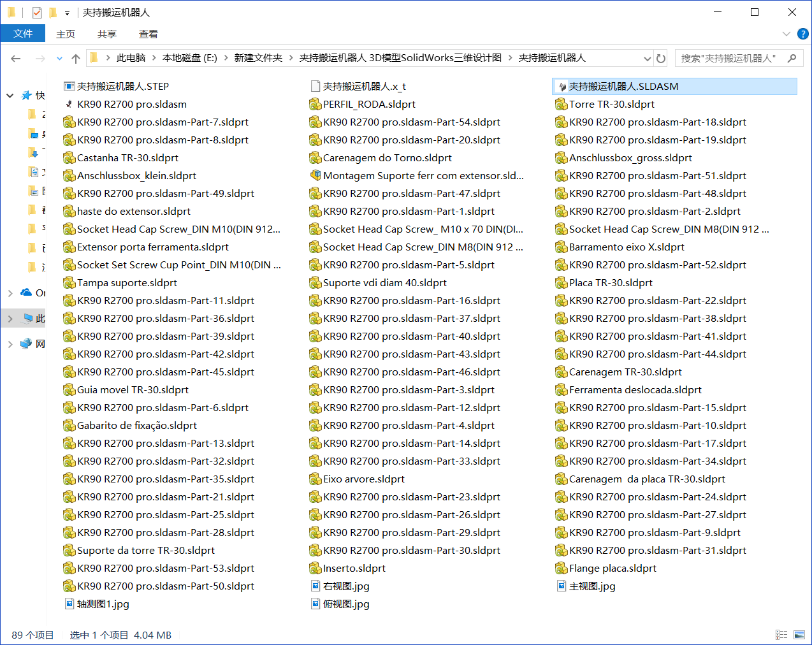Switch to the 查看 ribbon tab
This screenshot has height=645, width=812.
[149, 34]
